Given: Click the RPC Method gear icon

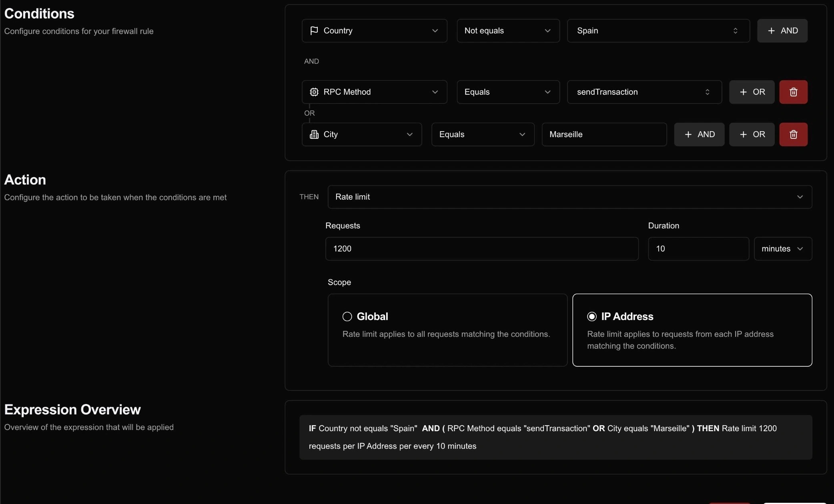Looking at the screenshot, I should 314,92.
